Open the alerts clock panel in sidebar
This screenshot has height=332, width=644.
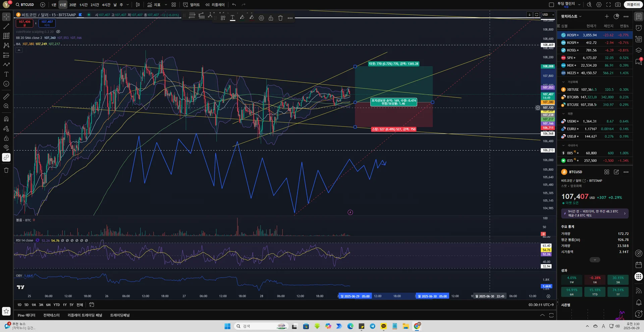point(639,28)
